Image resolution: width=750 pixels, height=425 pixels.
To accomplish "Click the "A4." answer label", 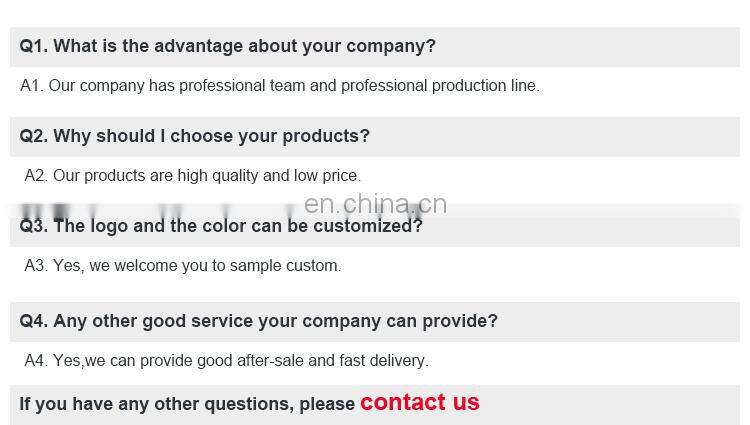I will point(36,361).
